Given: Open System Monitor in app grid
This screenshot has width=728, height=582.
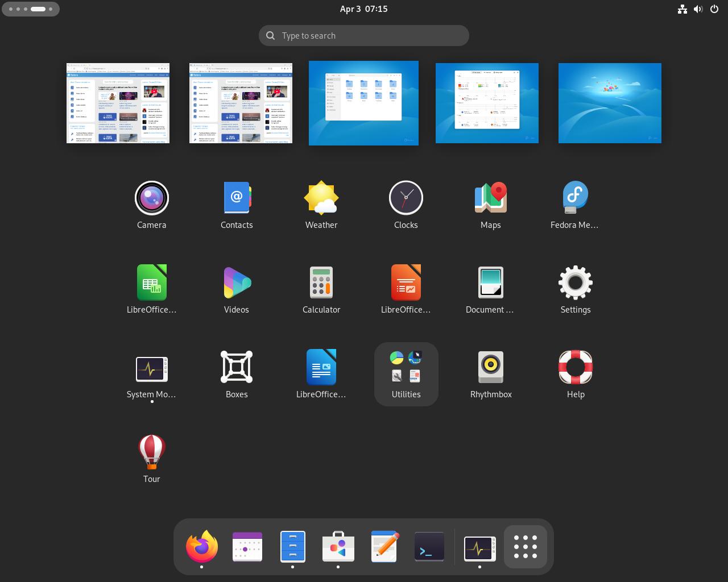Looking at the screenshot, I should (151, 374).
